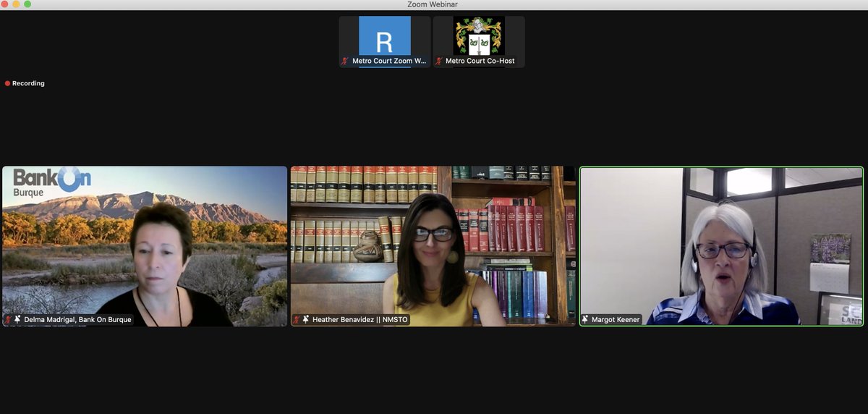Click the "Heather Benavidez || NMSTO" name label
The width and height of the screenshot is (868, 414).
360,319
